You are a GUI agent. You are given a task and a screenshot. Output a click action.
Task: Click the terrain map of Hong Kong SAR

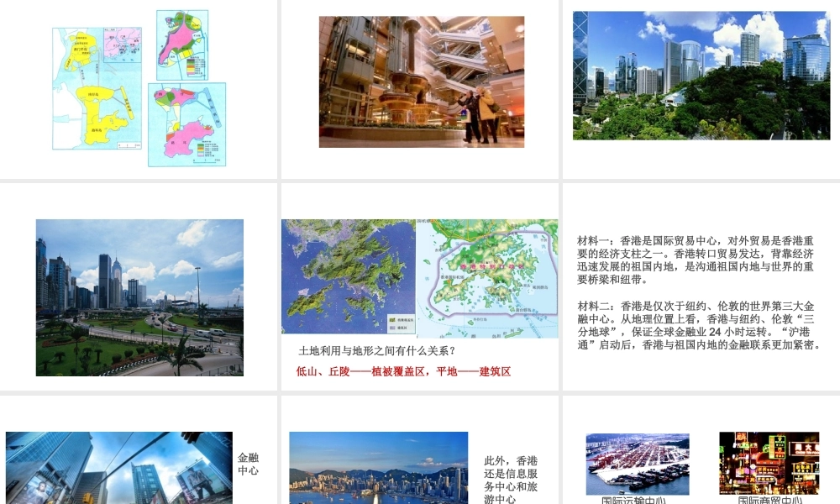coord(487,279)
